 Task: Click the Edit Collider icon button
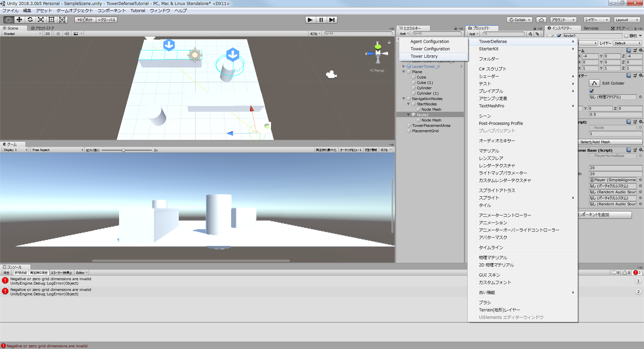click(594, 83)
